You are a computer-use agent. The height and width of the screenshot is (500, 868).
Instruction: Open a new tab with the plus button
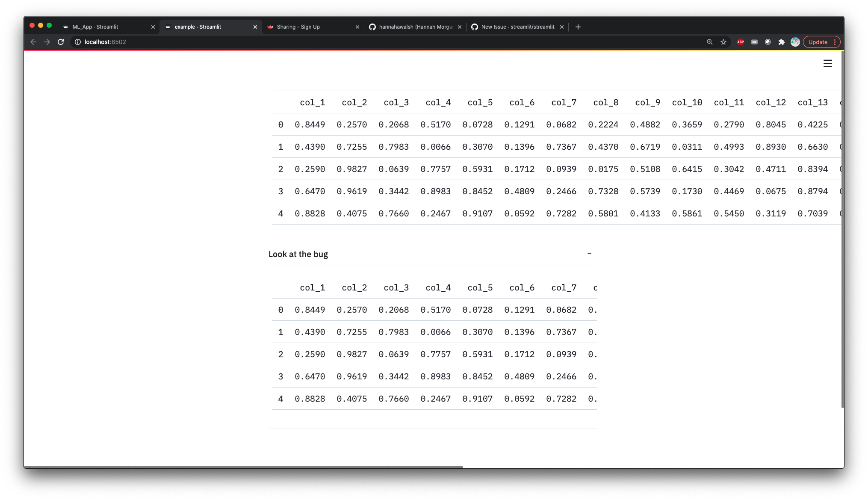(578, 27)
